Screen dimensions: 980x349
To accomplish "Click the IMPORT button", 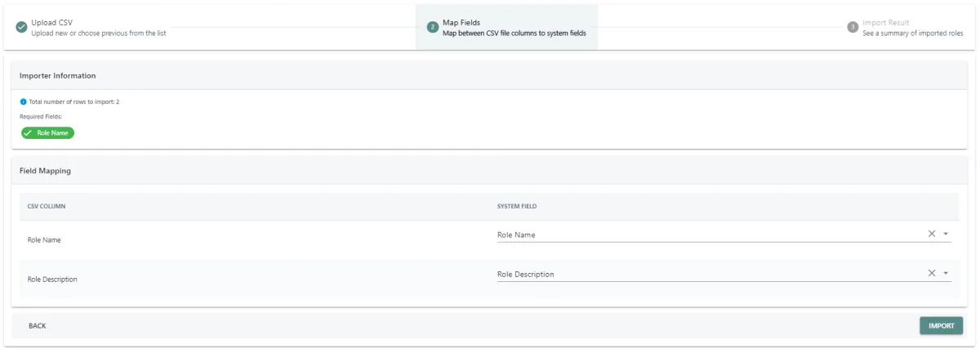I will (x=941, y=325).
